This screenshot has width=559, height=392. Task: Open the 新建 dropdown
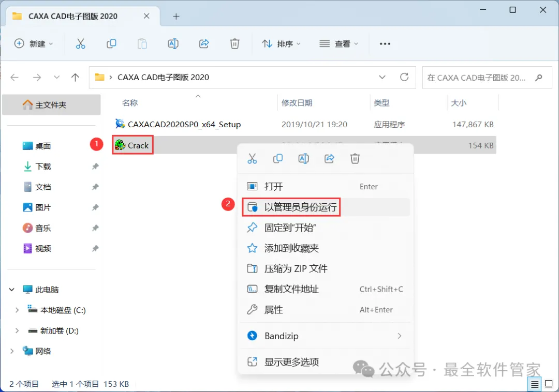(34, 44)
